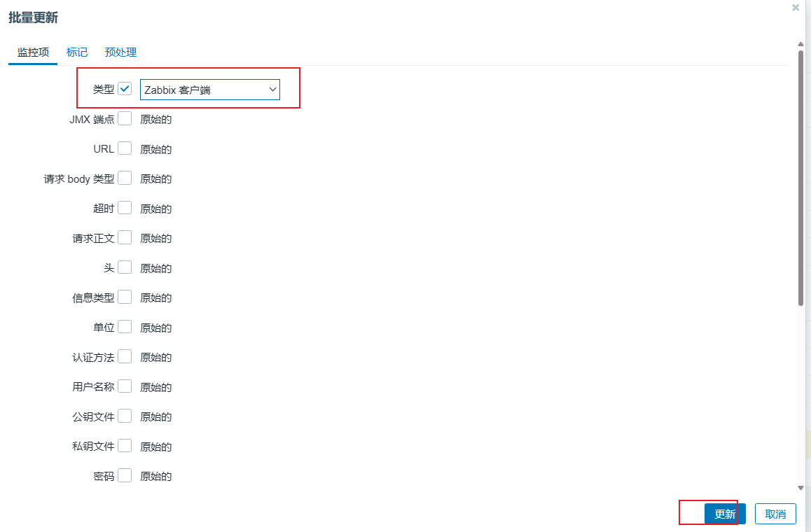
Task: Select the 监控项 tab
Action: tap(33, 52)
